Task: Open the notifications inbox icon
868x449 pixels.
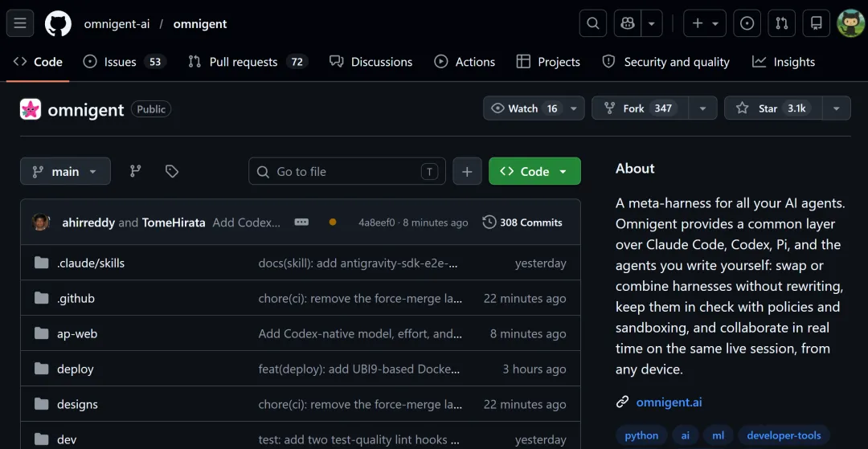Action: (x=817, y=23)
